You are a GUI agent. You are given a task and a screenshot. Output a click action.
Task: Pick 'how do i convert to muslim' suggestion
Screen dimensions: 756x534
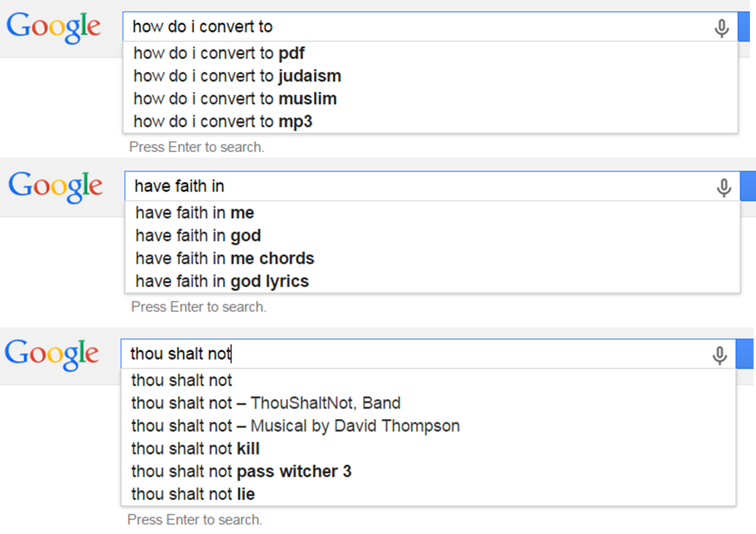[x=235, y=99]
